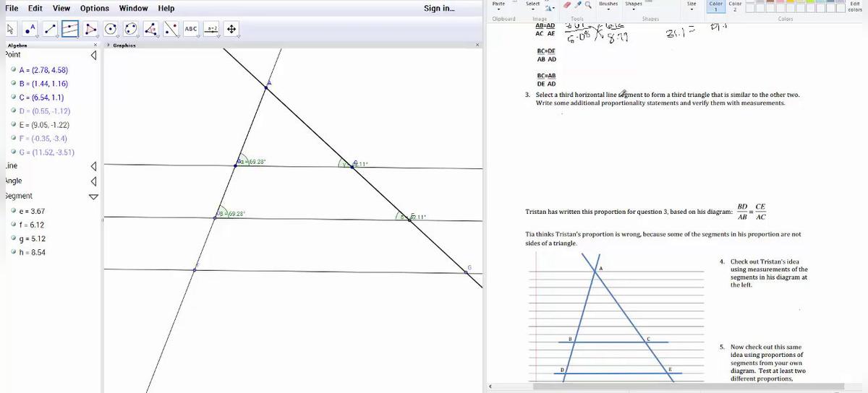868x393 pixels.
Task: Toggle visibility of segment f = 6.12
Action: (x=14, y=225)
